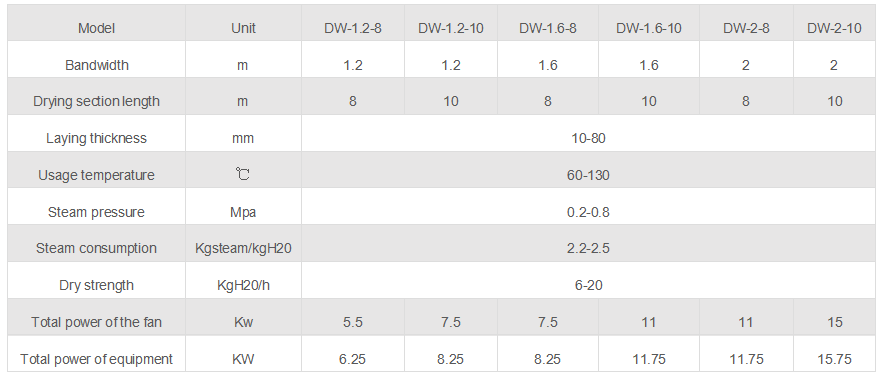Select the DW-1.6-8 column header
This screenshot has height=379, width=881.
pos(548,29)
